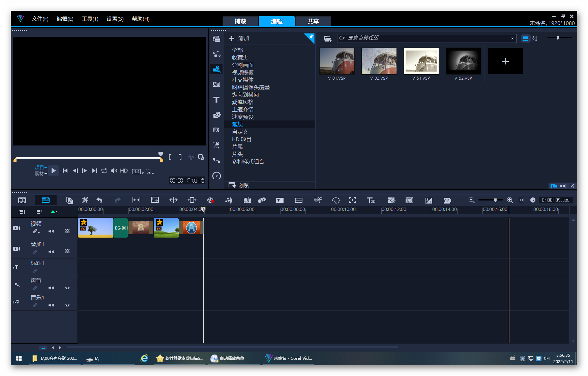Open the pan and zoom icon

(x=352, y=200)
